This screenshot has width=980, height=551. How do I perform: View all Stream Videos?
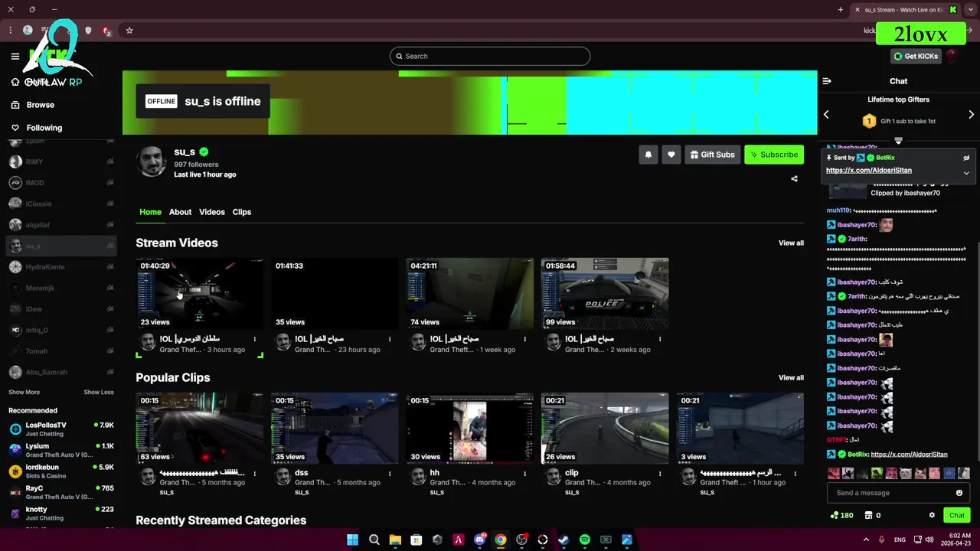(791, 243)
